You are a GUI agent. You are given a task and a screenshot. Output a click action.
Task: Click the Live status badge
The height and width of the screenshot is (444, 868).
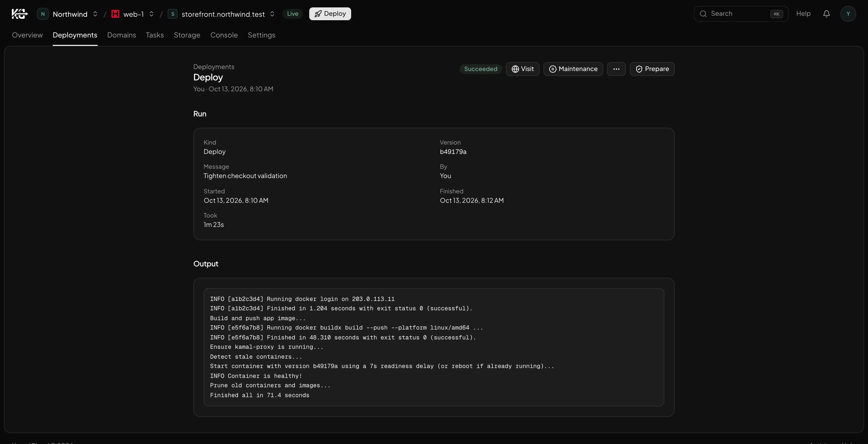292,14
